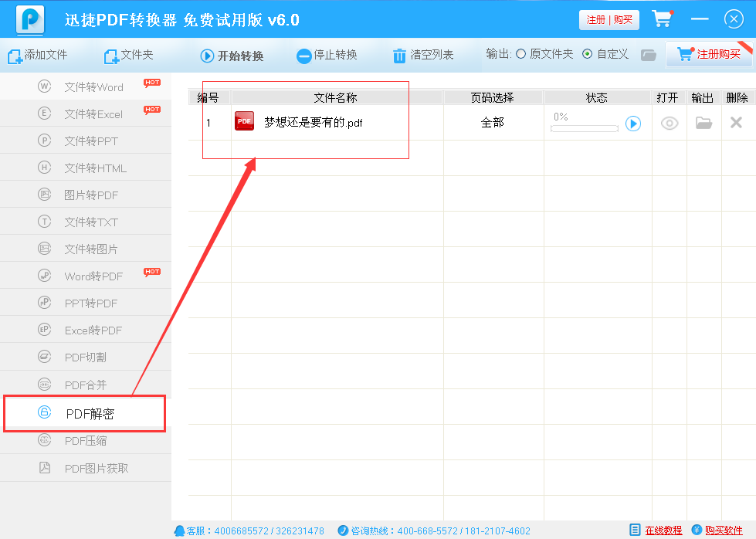
Task: Select 文件转TXT in sidebar
Action: (x=86, y=222)
